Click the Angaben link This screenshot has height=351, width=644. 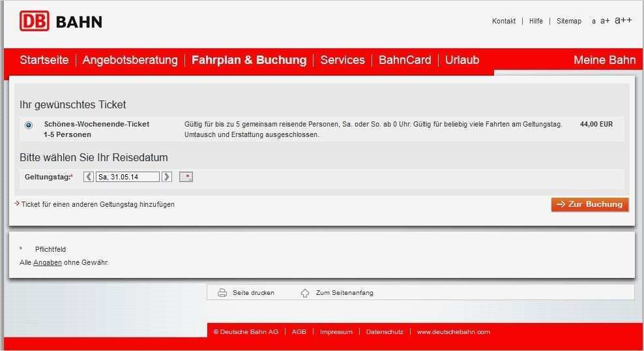click(47, 263)
